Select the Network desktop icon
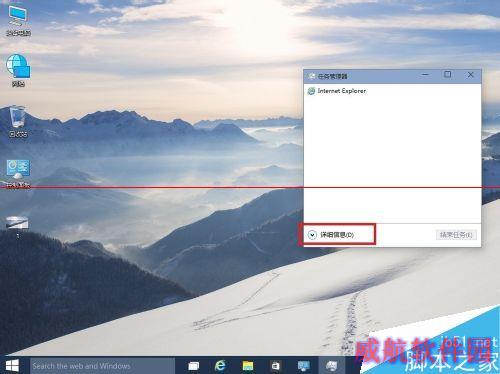500x374 pixels. point(18,70)
